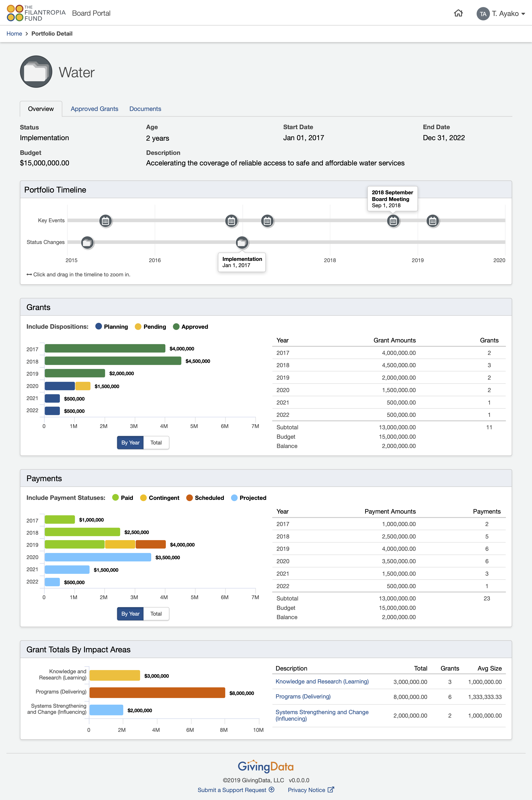Viewport: 532px width, 800px height.
Task: Click the Jan 01, 2017 Start Date value
Action: tap(304, 138)
